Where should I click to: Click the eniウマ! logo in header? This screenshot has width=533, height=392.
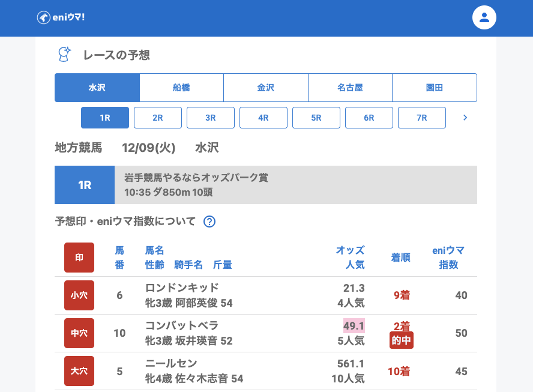pos(61,17)
